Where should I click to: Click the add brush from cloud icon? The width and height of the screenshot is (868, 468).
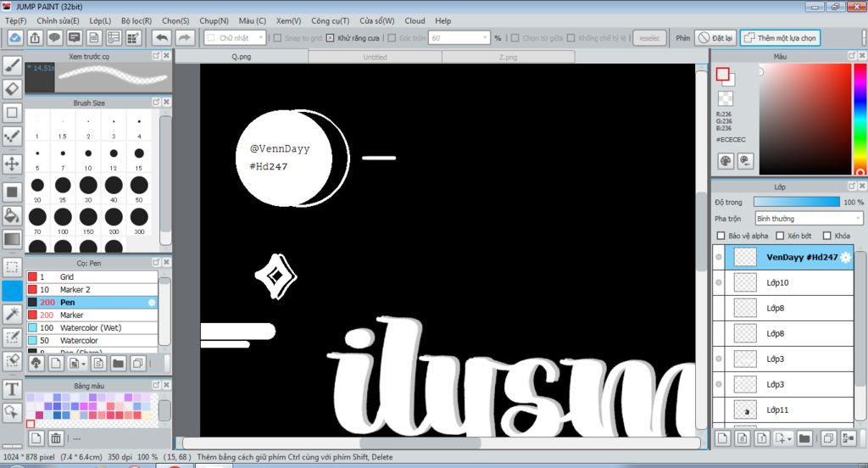[36, 364]
